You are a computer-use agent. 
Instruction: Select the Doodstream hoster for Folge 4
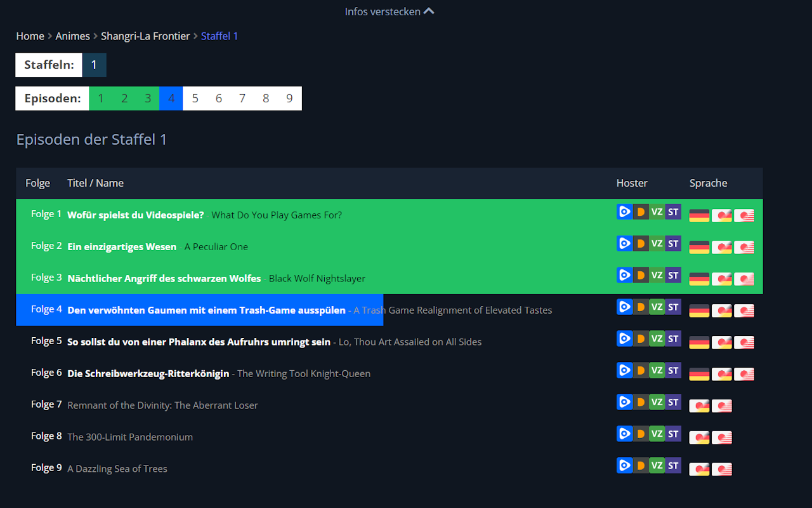tap(641, 307)
